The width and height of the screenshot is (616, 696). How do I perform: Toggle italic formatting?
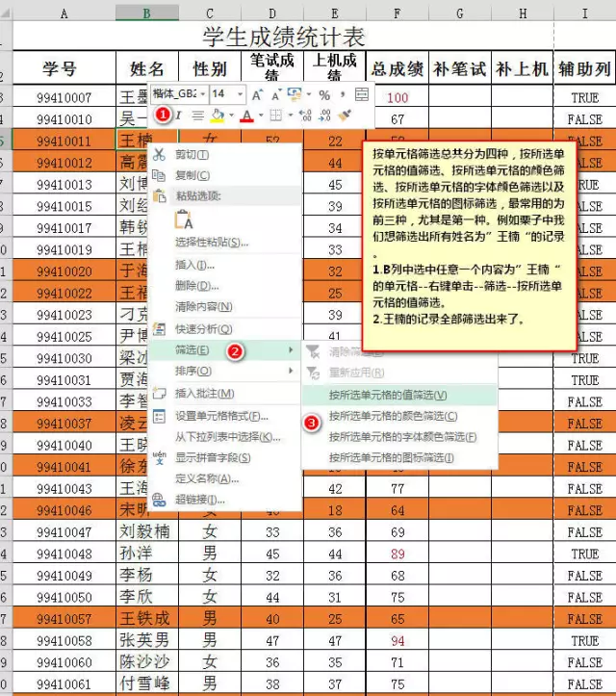(x=178, y=116)
